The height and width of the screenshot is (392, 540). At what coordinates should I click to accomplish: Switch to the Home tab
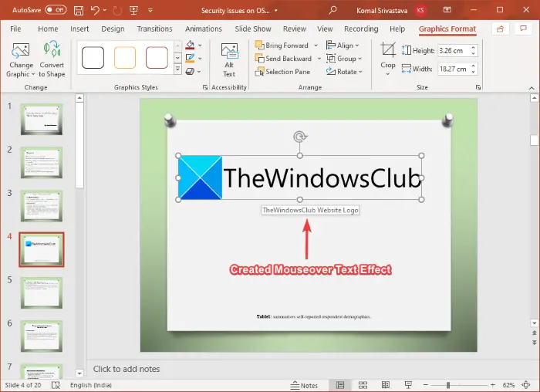click(x=48, y=29)
